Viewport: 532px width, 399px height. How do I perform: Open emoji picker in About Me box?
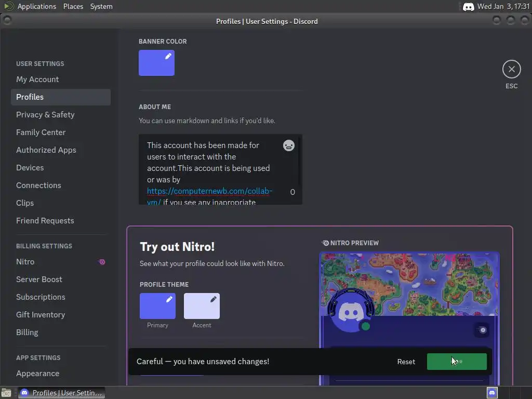289,145
